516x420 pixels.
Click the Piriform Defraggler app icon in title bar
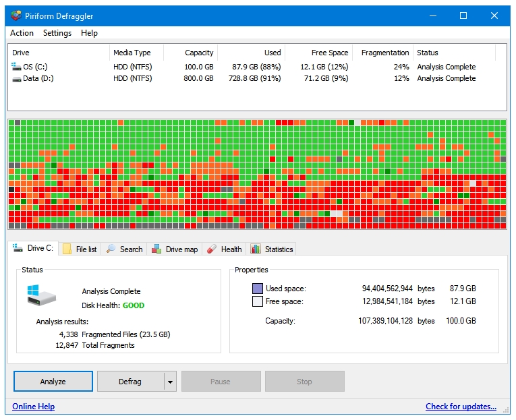point(16,16)
